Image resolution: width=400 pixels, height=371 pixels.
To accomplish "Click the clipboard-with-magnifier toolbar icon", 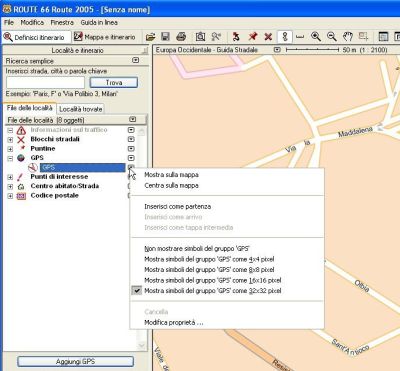I will tap(200, 37).
